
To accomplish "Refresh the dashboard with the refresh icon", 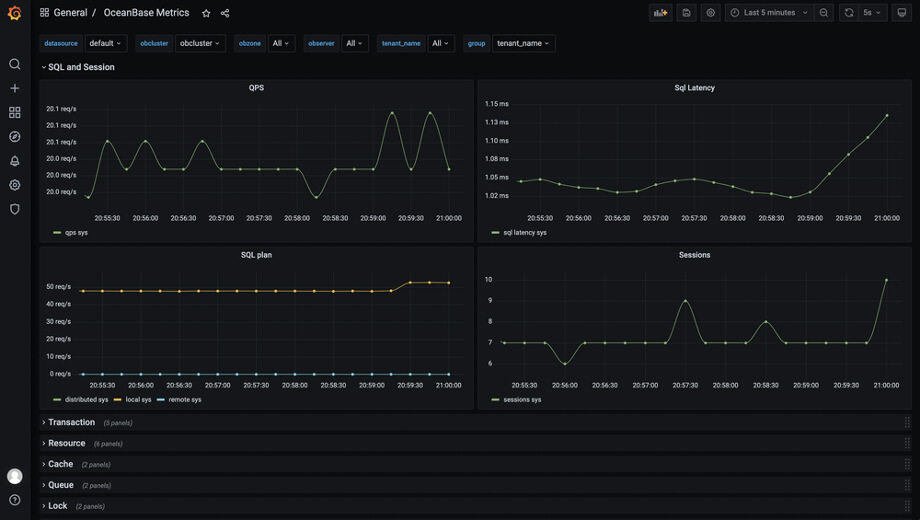I will click(848, 13).
